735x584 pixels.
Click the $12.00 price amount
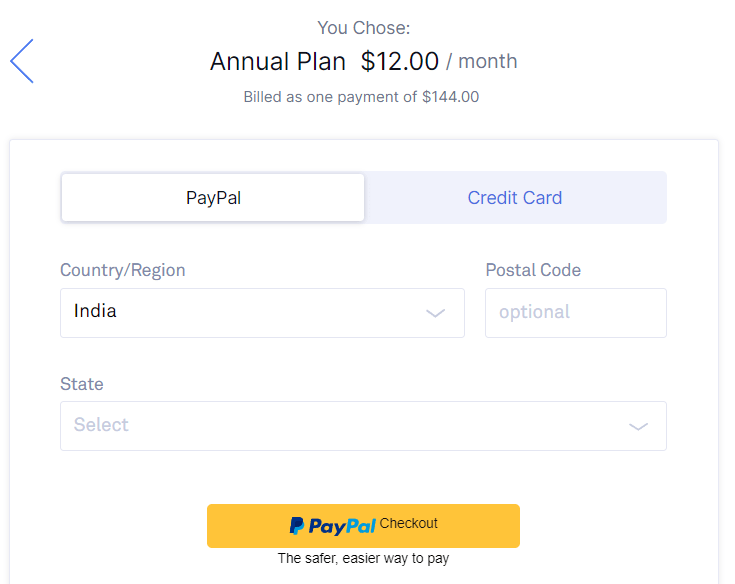[399, 61]
